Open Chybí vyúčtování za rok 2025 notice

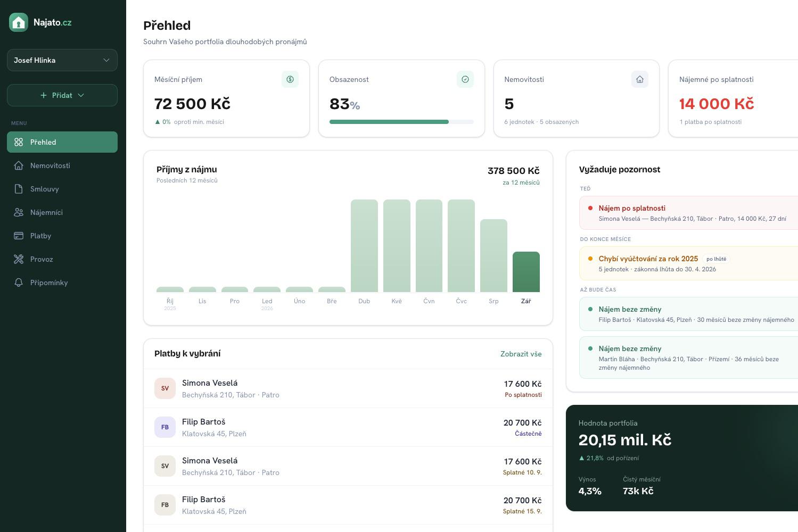688,263
